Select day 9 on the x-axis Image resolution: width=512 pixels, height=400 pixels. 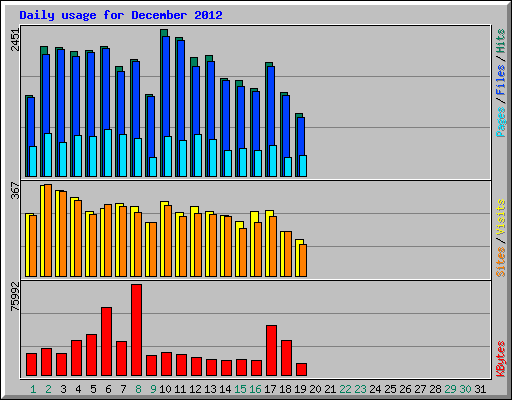pyautogui.click(x=153, y=389)
